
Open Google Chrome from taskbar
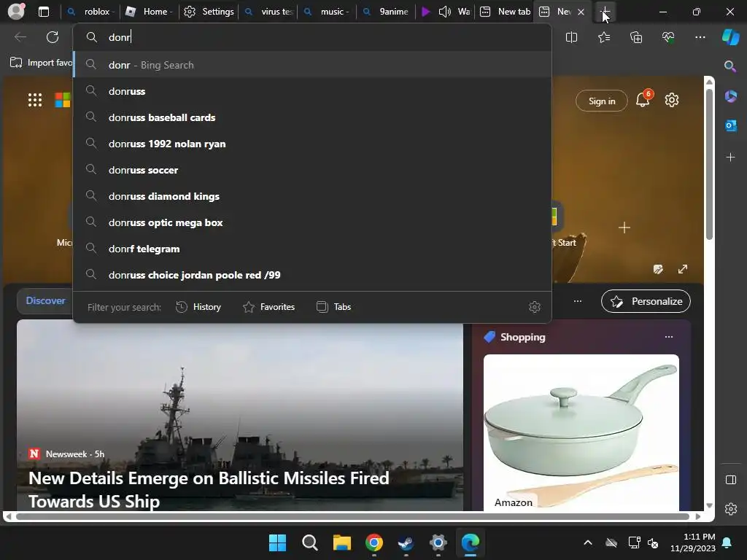[x=374, y=542]
